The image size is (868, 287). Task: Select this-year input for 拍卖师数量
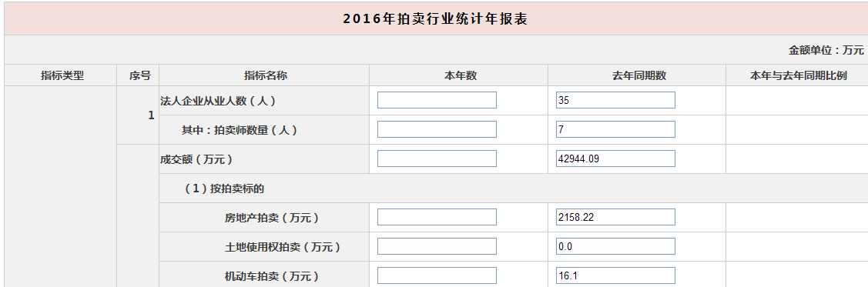pyautogui.click(x=437, y=129)
